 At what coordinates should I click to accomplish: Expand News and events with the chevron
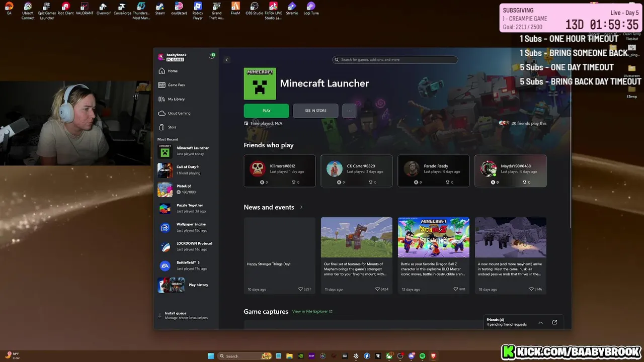(301, 207)
